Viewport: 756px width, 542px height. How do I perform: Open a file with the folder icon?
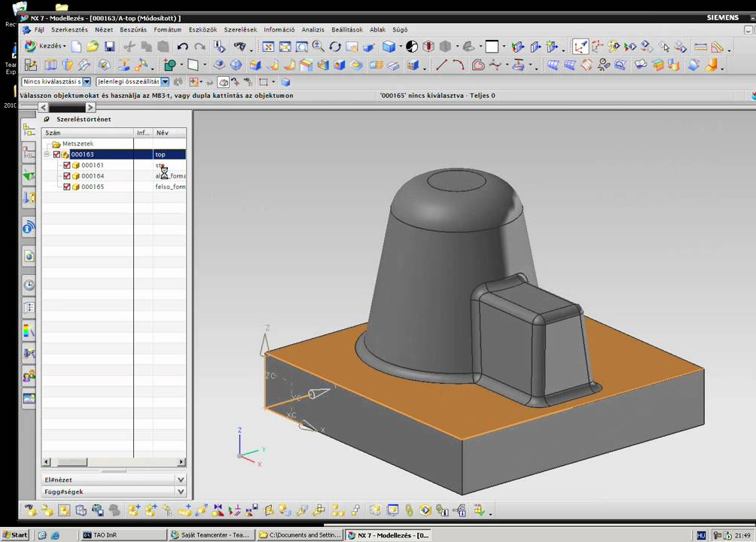tap(93, 47)
